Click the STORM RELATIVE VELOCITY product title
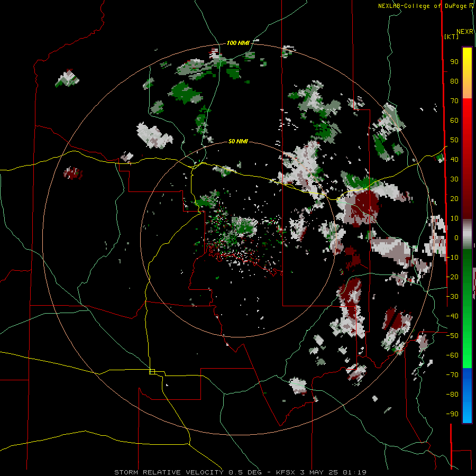 pyautogui.click(x=169, y=472)
